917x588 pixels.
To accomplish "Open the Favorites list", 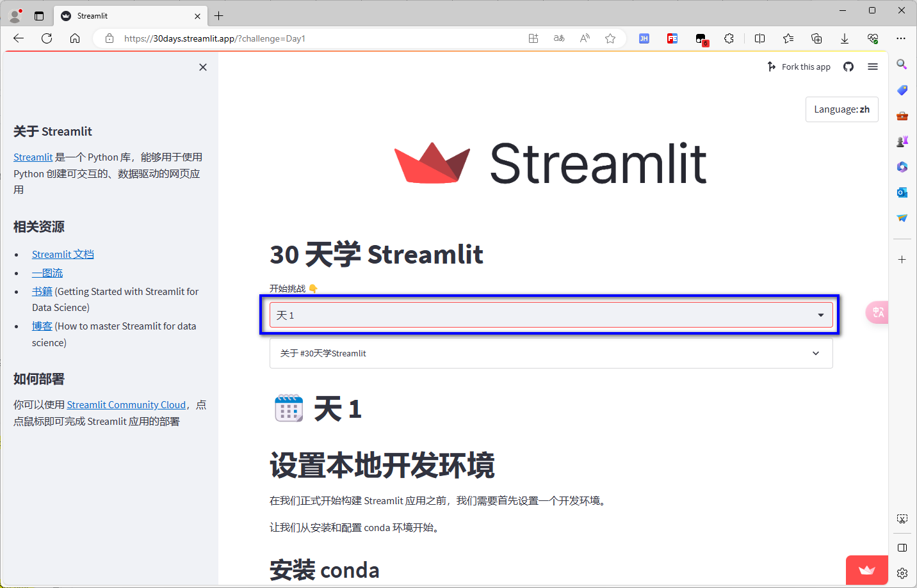I will pos(788,38).
